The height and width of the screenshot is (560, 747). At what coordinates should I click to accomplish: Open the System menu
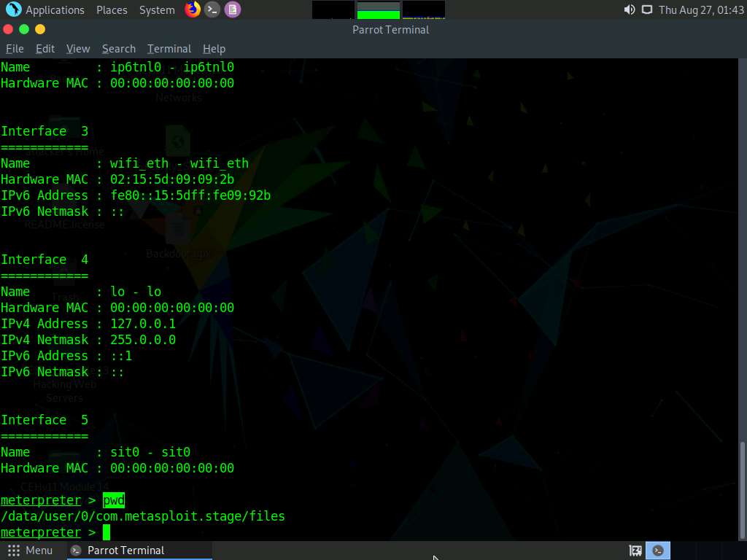tap(157, 9)
